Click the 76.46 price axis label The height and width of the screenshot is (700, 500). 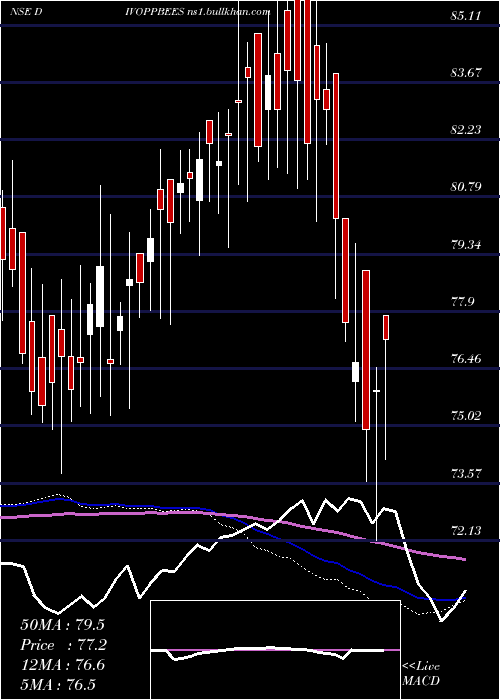(466, 358)
